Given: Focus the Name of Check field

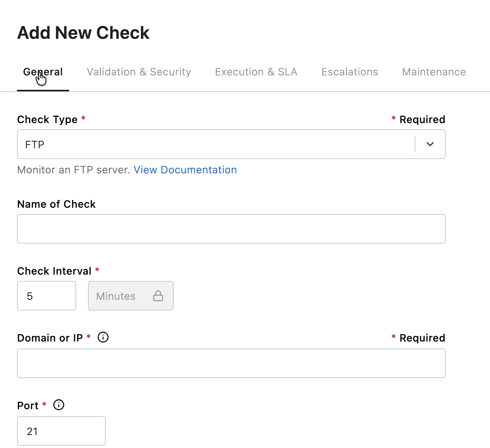Looking at the screenshot, I should tap(231, 229).
